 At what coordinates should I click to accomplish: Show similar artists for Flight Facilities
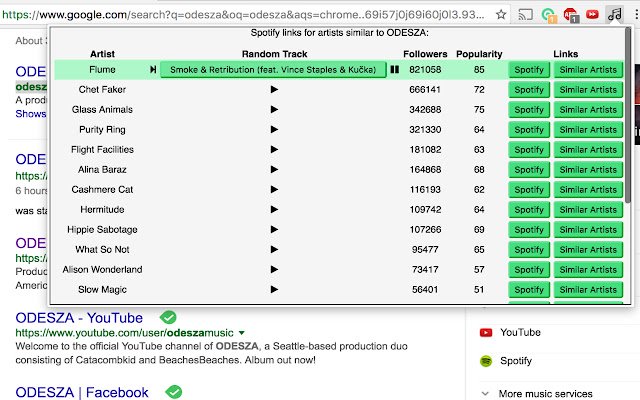point(588,150)
